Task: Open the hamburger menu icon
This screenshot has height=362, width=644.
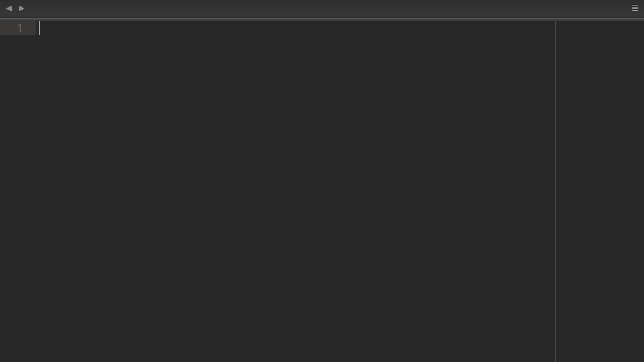Action: [634, 8]
